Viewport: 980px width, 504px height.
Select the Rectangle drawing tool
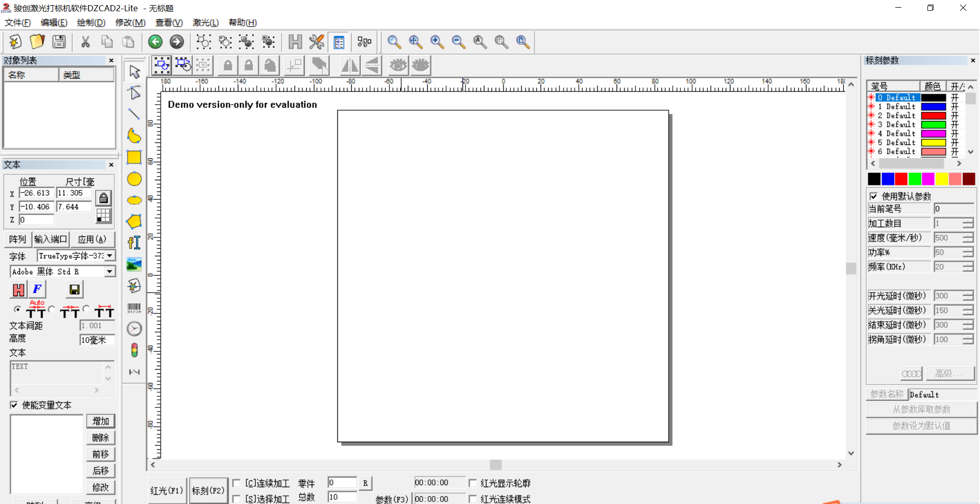(134, 157)
